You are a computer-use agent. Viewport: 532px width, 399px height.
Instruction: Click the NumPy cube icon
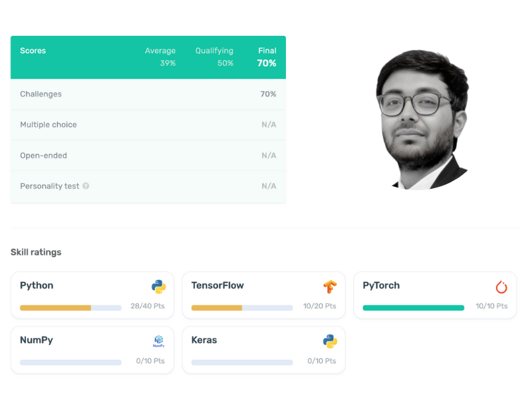(158, 341)
